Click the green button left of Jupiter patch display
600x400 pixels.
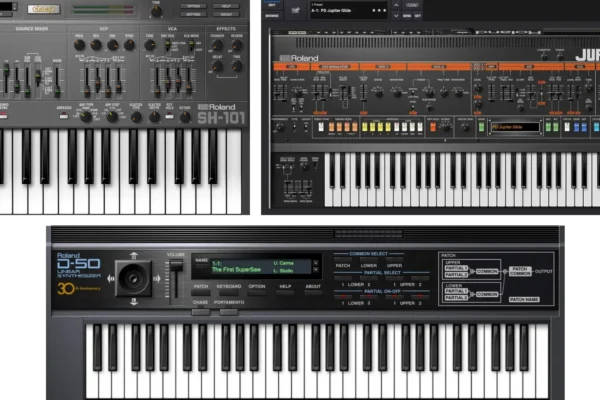[x=481, y=127]
